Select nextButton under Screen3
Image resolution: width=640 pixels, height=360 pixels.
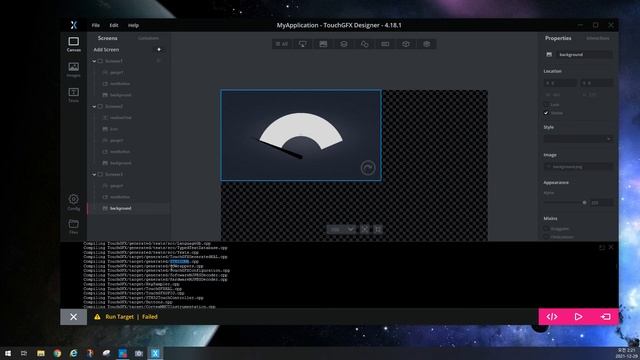click(x=120, y=197)
